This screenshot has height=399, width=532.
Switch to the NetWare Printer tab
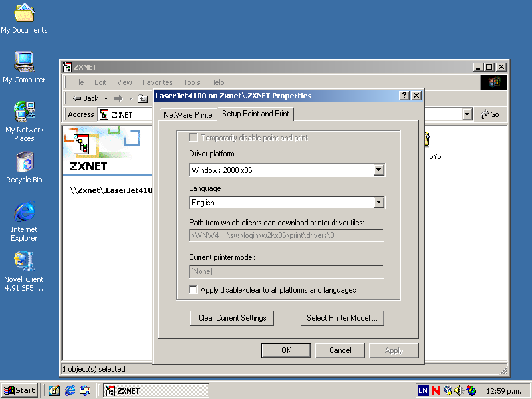(x=189, y=114)
